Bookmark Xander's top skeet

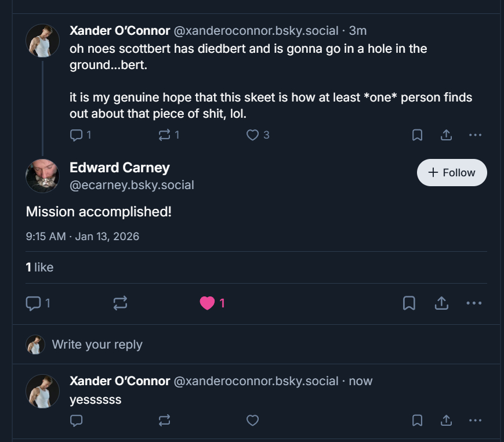pyautogui.click(x=417, y=135)
